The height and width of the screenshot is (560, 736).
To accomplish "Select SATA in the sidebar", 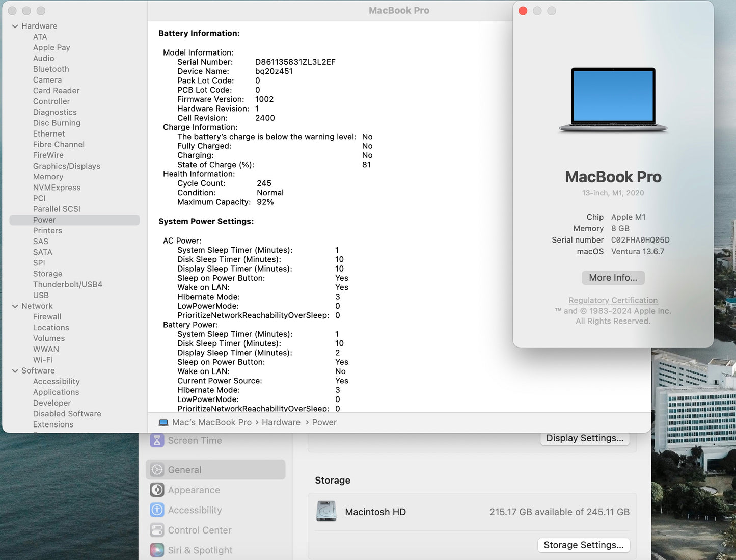I will pyautogui.click(x=43, y=252).
